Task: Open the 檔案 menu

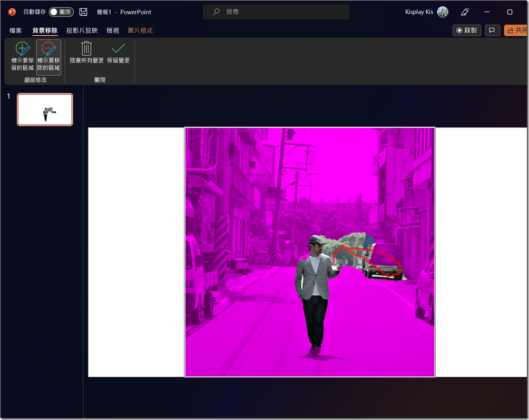Action: [x=15, y=30]
